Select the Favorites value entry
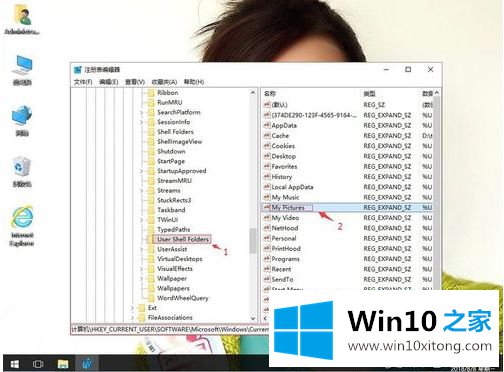Screen dimensions: 504x372 (x=284, y=166)
